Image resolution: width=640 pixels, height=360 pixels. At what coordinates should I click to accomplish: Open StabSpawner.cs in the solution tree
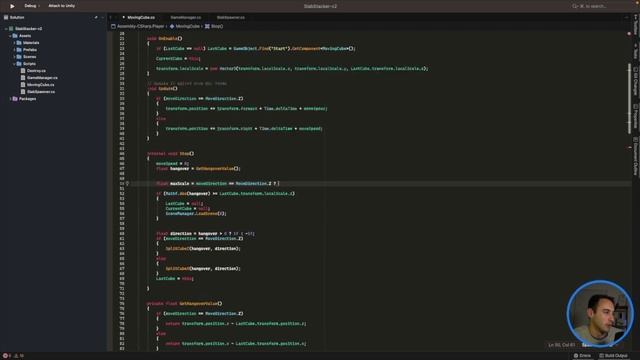tap(41, 92)
